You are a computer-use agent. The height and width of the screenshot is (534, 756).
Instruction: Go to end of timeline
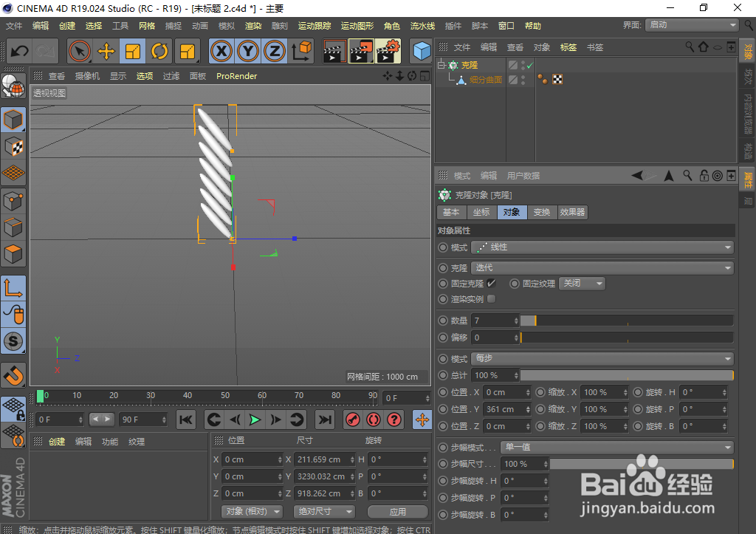325,420
